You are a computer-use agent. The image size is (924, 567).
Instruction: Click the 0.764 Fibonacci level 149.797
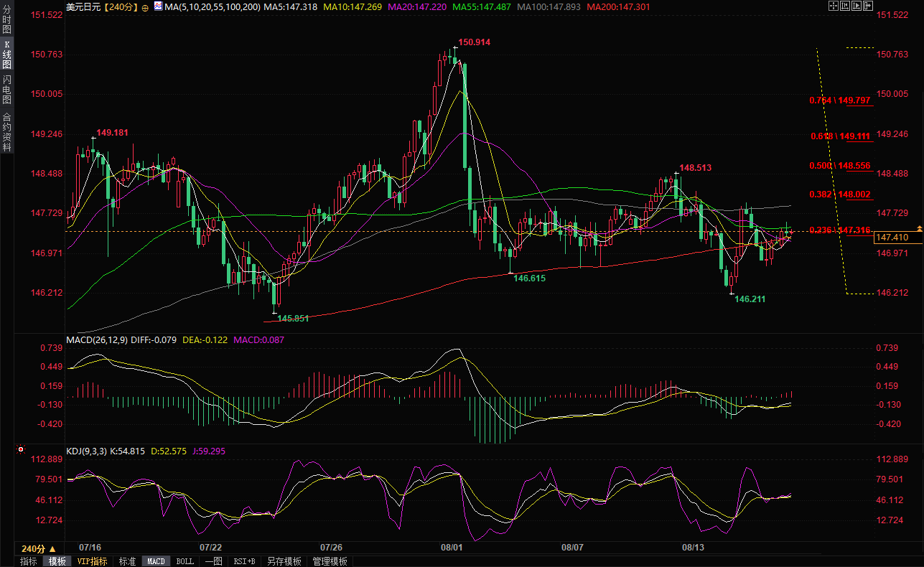tap(839, 100)
